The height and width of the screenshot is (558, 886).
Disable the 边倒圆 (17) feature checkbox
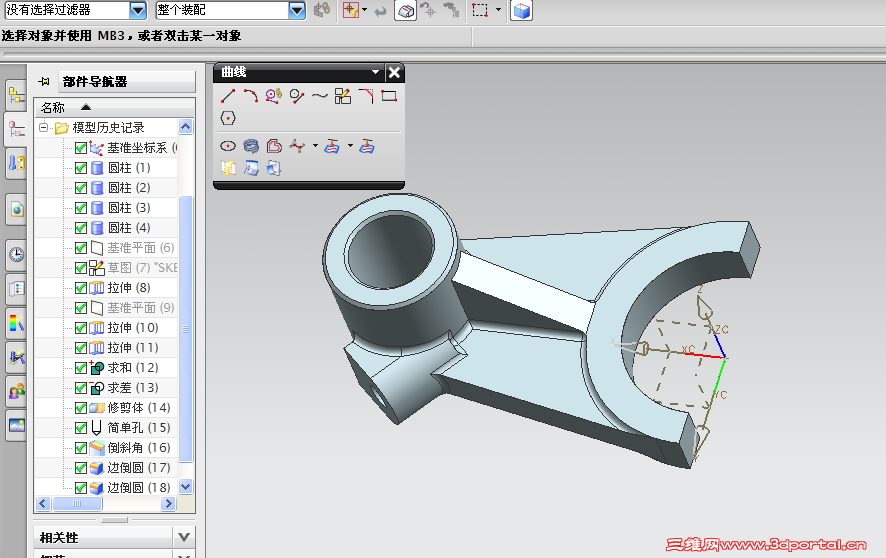click(x=81, y=468)
